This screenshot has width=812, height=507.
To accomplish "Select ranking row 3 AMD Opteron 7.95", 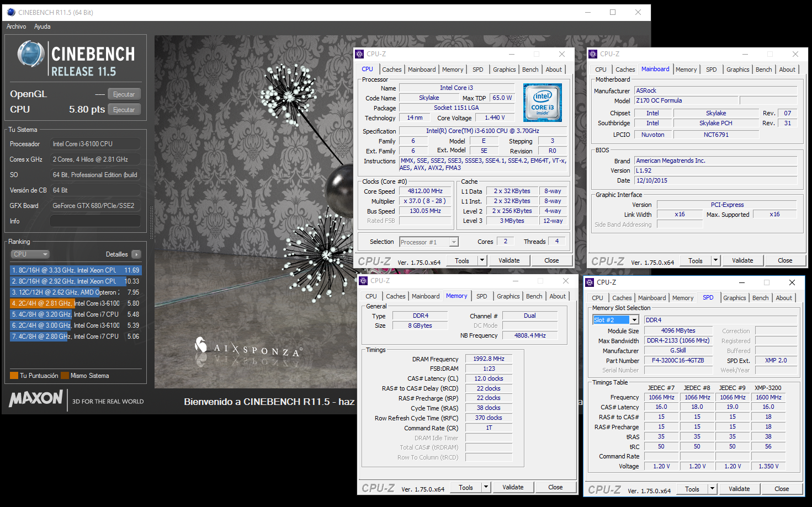I will point(76,292).
